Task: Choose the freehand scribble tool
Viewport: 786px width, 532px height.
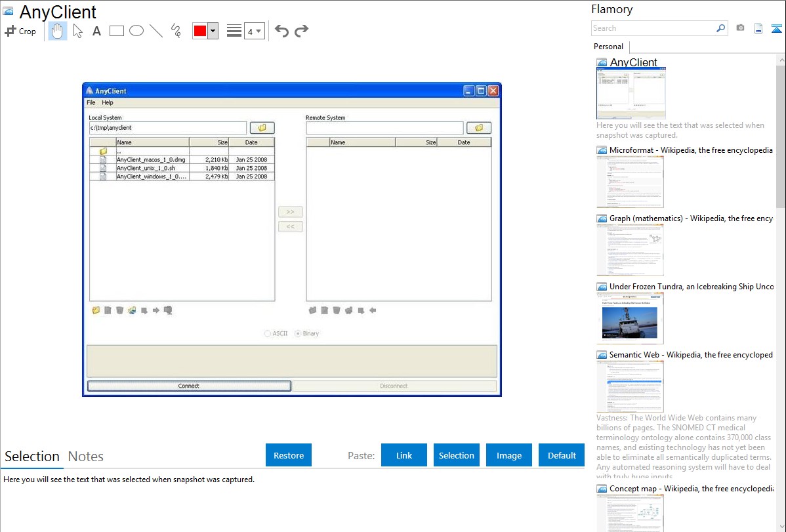Action: (x=176, y=31)
